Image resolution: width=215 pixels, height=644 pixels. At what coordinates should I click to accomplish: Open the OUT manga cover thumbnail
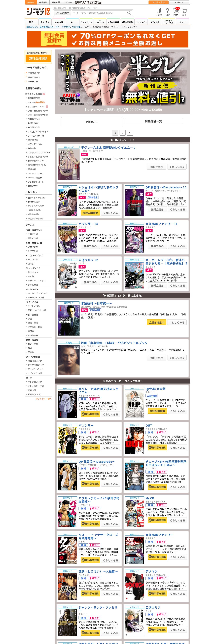[134, 441]
